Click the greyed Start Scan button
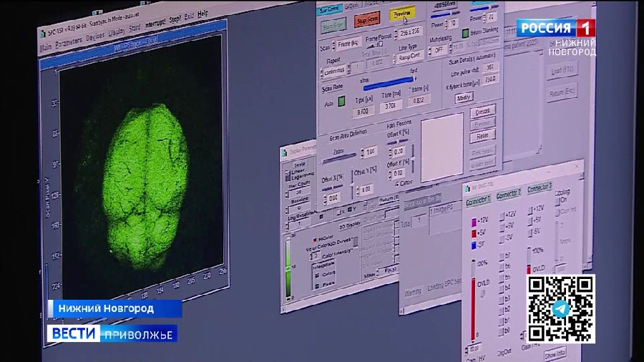Image resolution: width=644 pixels, height=362 pixels. point(333,26)
